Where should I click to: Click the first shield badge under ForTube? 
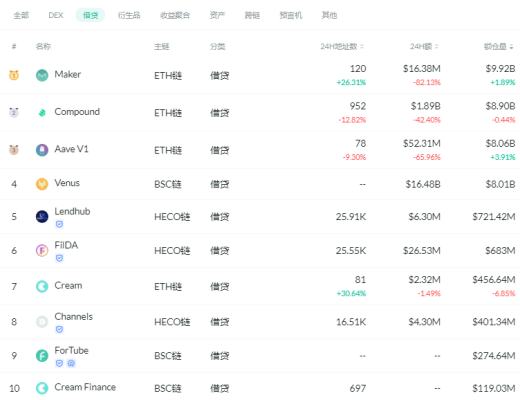(59, 363)
